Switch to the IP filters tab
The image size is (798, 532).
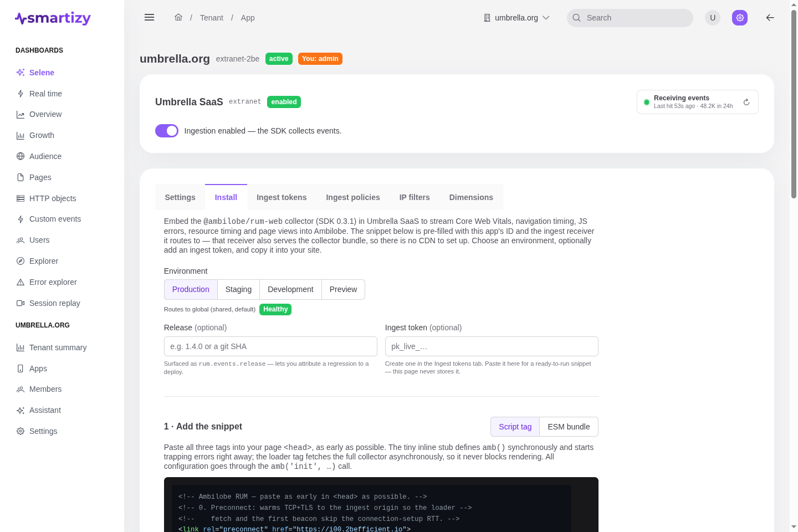pyautogui.click(x=415, y=197)
